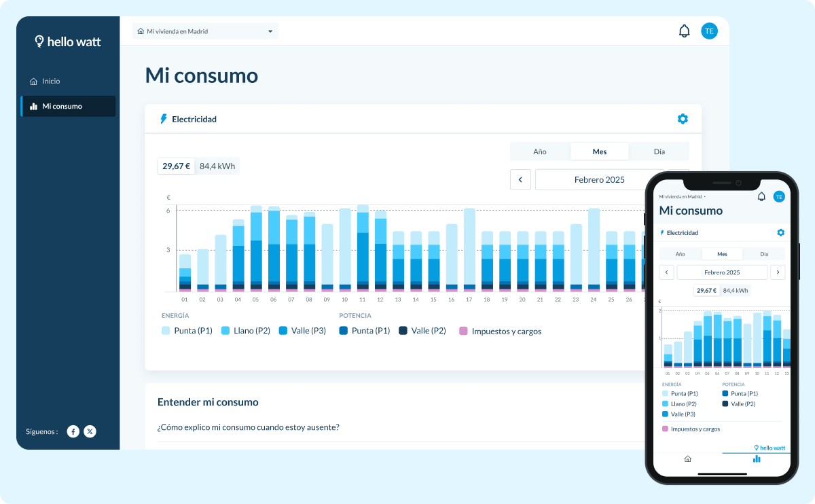Click the Electricidad lightning bolt icon
Image resolution: width=815 pixels, height=504 pixels.
pyautogui.click(x=163, y=119)
